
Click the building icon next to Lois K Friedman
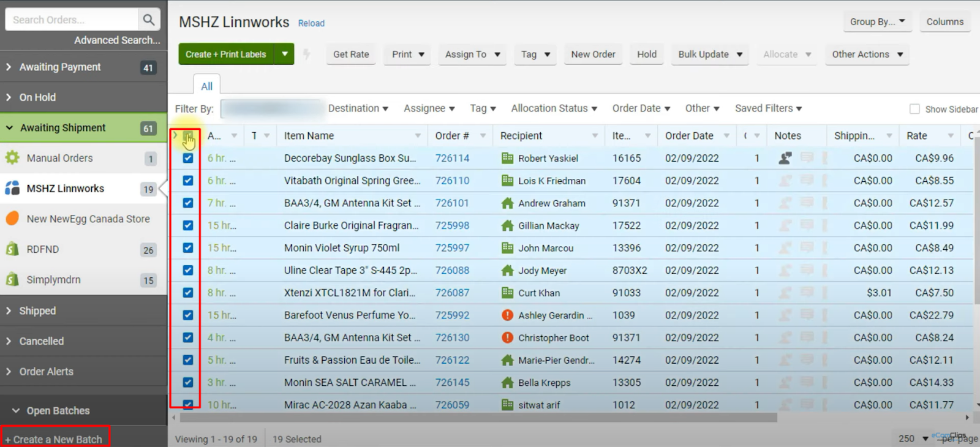click(x=507, y=181)
